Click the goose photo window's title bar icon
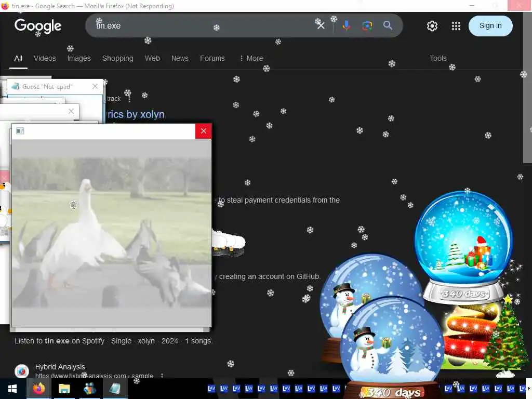The image size is (532, 399). click(x=20, y=131)
